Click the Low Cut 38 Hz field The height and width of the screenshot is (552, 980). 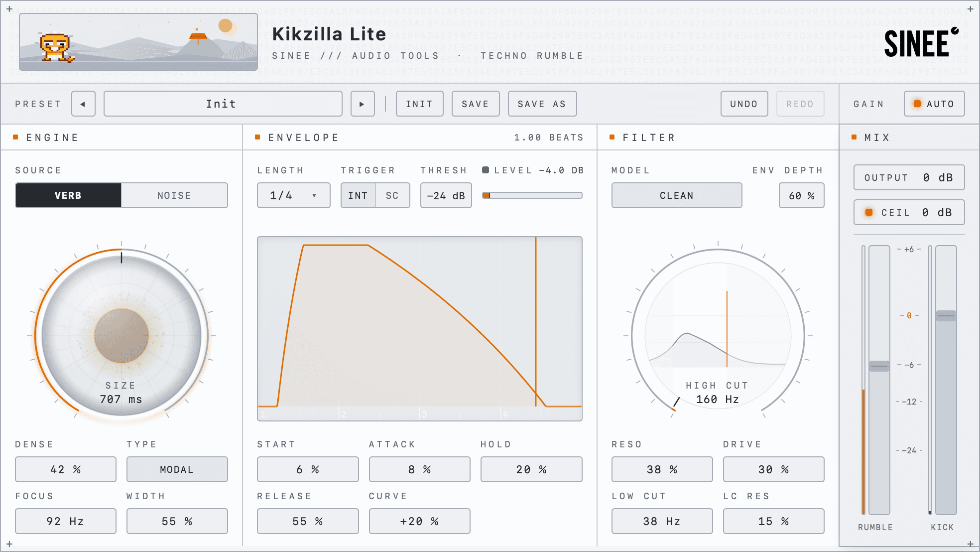coord(662,521)
